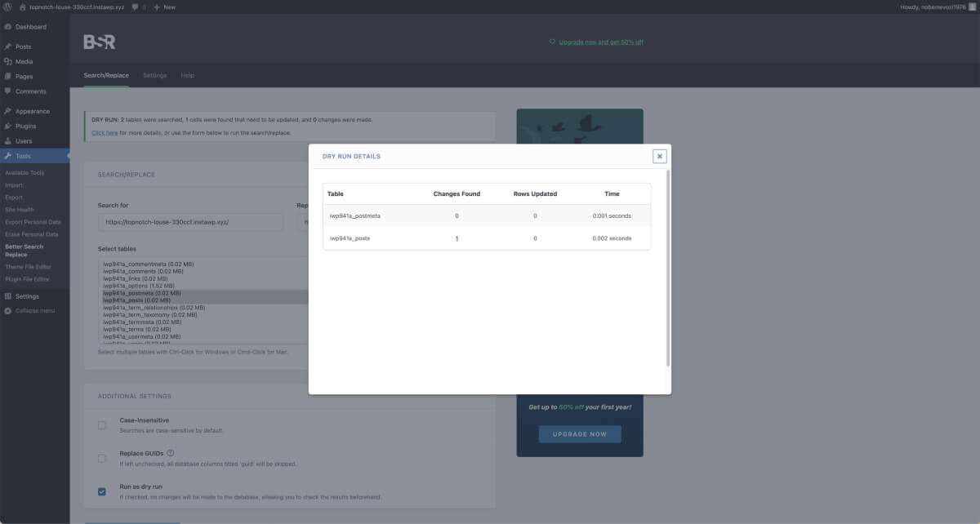
Task: Click the UPGRADE NOW button
Action: pyautogui.click(x=580, y=434)
